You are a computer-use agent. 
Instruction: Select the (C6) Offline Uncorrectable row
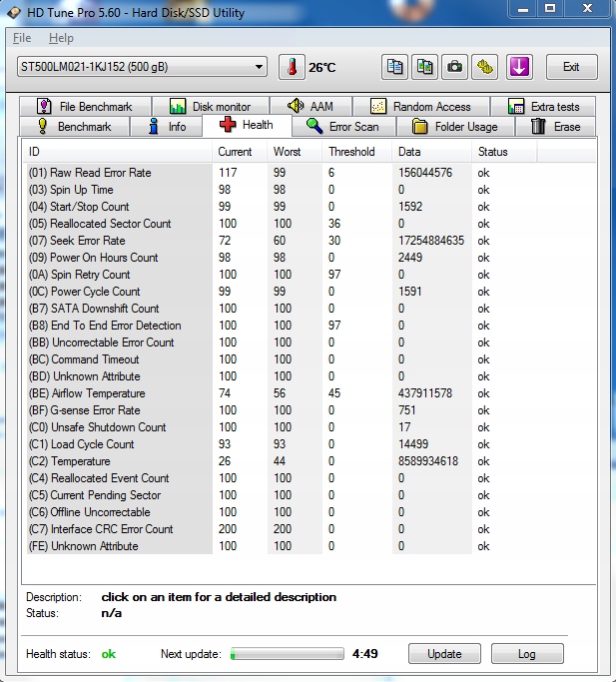[282, 512]
